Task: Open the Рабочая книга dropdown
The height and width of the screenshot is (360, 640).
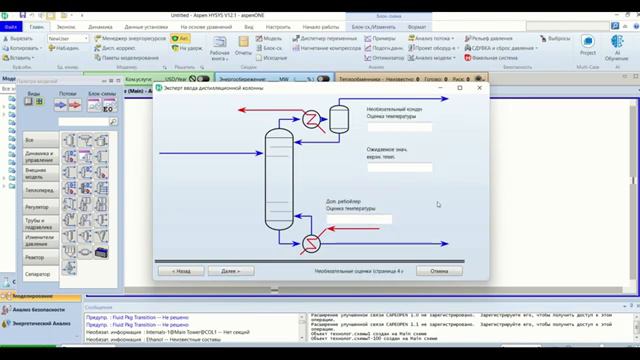Action: click(x=220, y=48)
